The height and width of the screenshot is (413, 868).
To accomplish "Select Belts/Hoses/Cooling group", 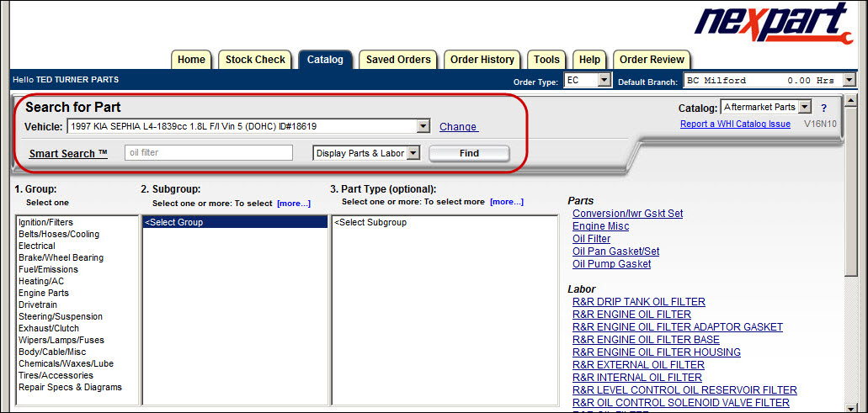I will click(59, 234).
